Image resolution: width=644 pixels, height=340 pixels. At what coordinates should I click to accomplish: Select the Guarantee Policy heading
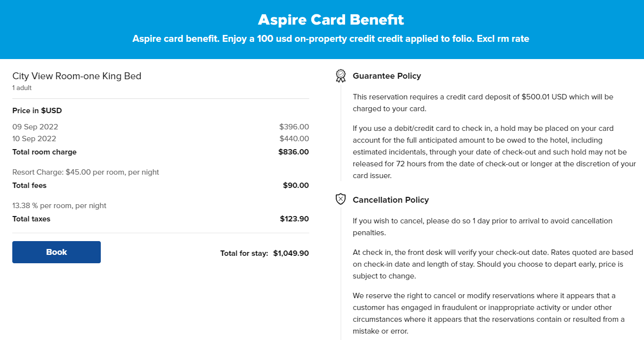point(387,76)
